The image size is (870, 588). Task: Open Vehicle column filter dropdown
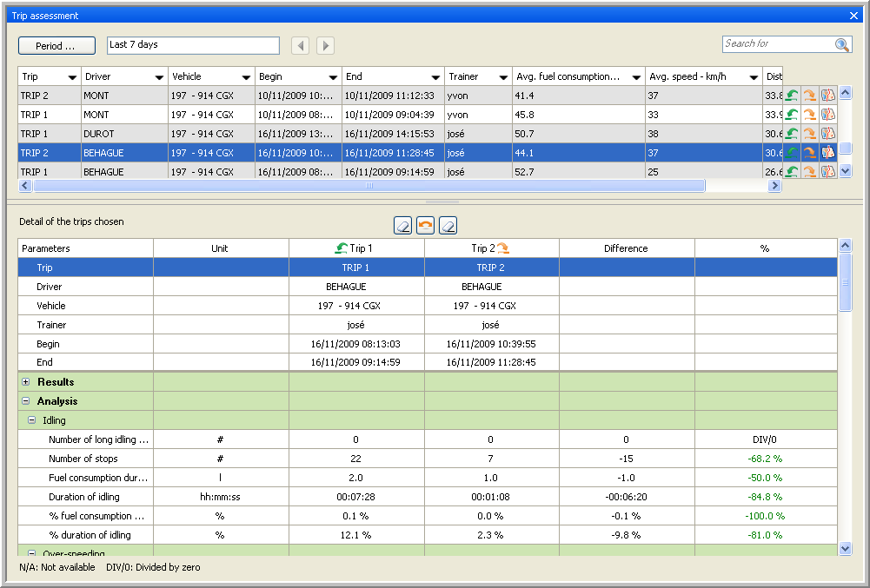pos(246,77)
